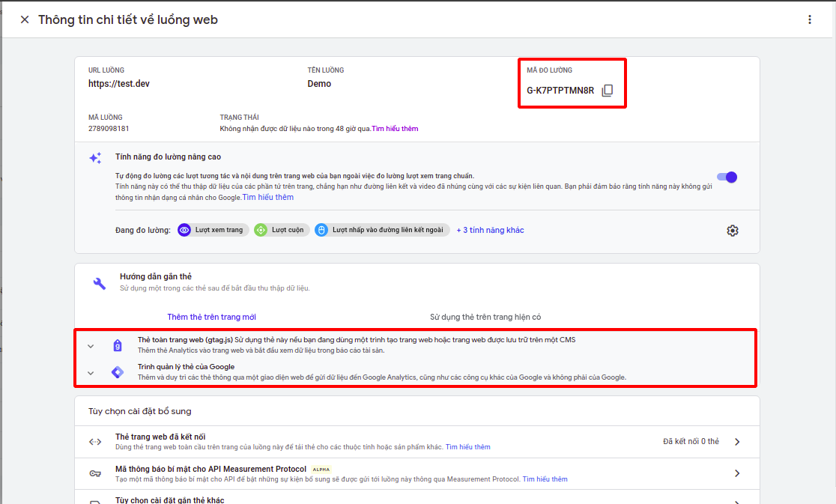Toggle enhanced measurement switch off
This screenshot has height=504, width=836.
pyautogui.click(x=727, y=177)
